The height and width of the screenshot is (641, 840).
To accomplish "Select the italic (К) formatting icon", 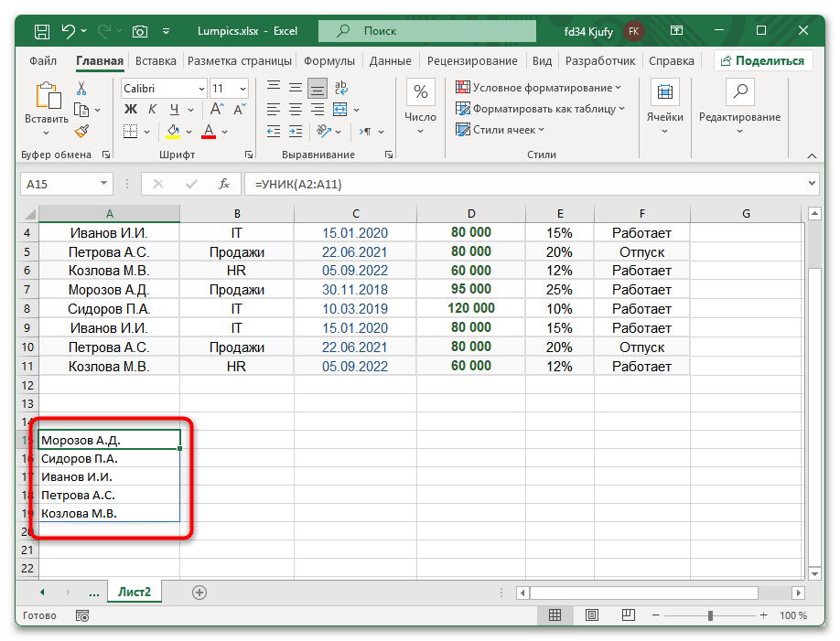I will click(152, 110).
